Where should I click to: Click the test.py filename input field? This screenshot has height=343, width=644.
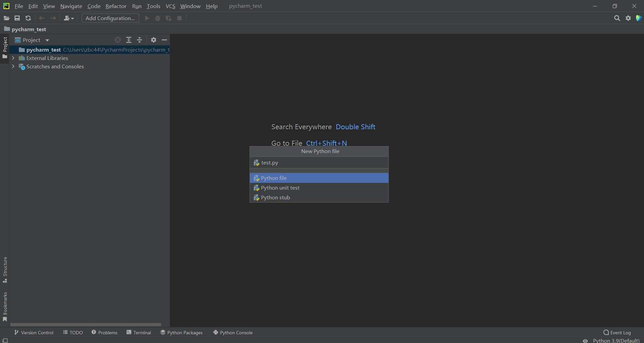click(x=319, y=162)
